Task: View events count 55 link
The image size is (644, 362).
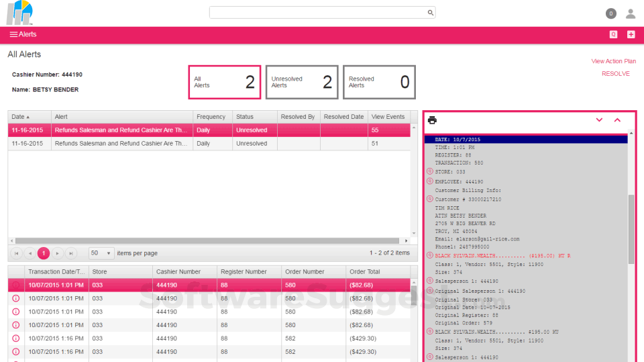Action: pos(375,130)
